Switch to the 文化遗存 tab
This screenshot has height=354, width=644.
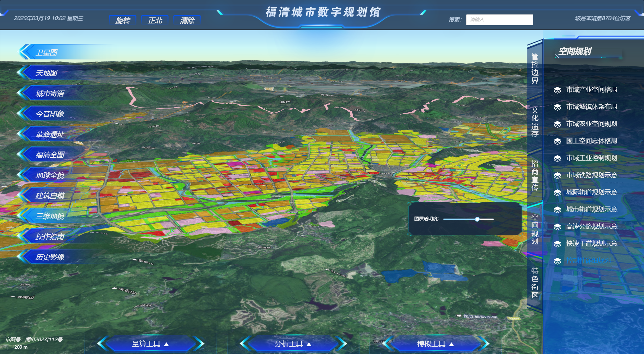(x=535, y=122)
